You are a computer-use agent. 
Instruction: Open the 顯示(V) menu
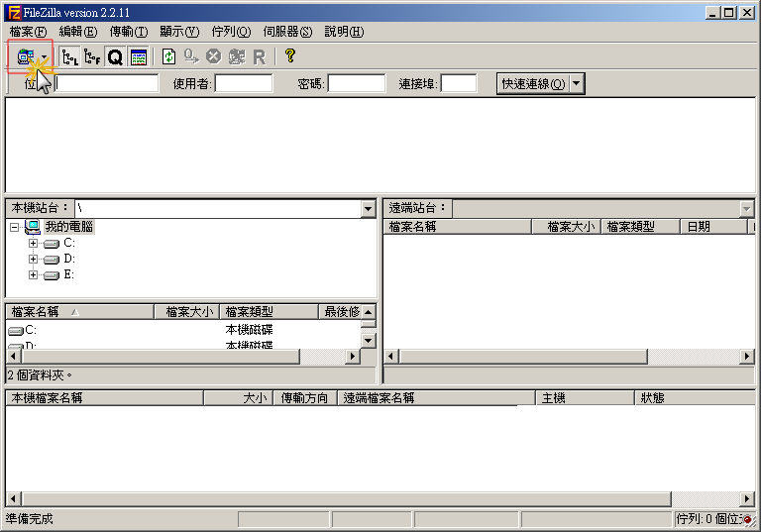[179, 32]
